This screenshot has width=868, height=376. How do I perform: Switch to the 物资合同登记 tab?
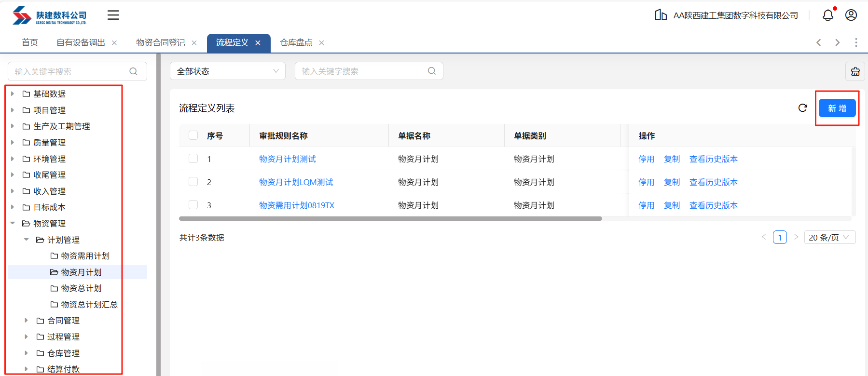[x=160, y=43]
